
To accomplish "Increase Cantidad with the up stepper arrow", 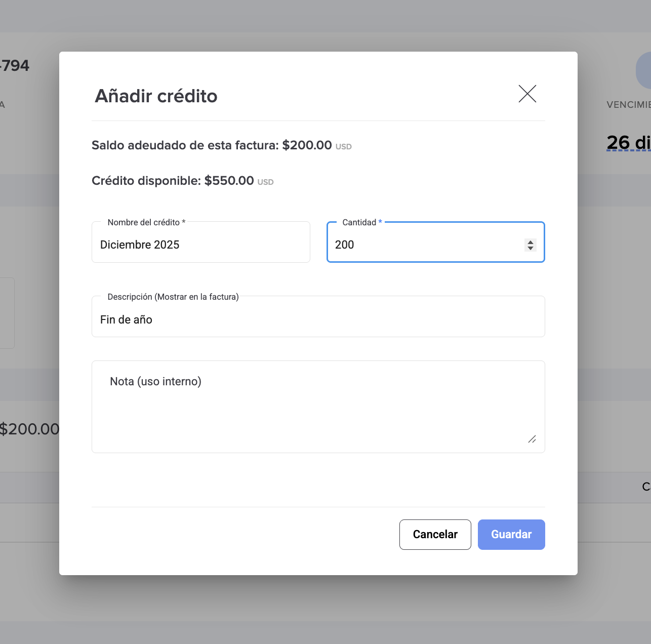I will click(x=531, y=242).
